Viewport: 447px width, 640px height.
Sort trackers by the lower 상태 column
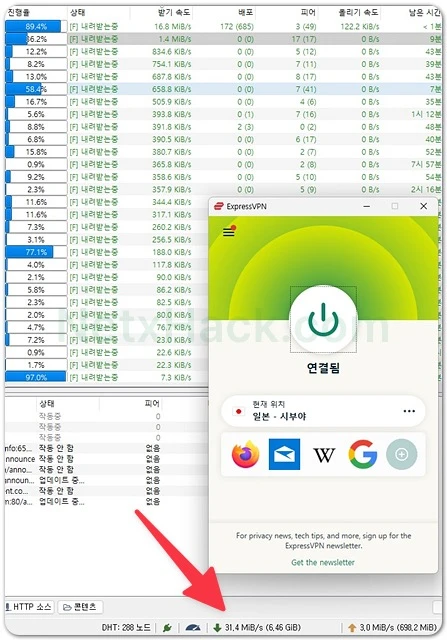coord(67,404)
